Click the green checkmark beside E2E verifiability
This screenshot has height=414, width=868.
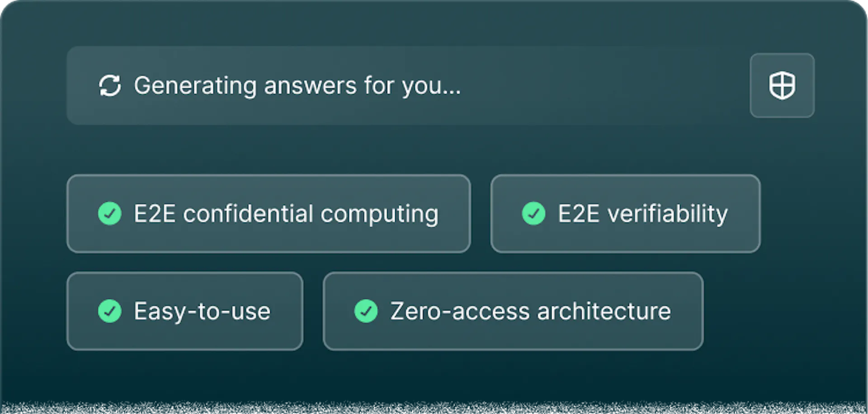[x=533, y=213]
